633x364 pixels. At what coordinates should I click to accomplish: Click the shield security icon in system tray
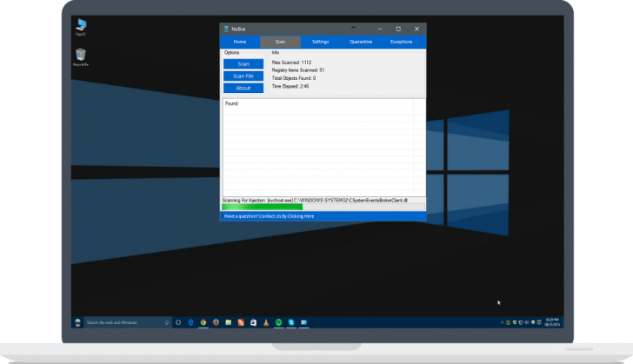(515, 322)
